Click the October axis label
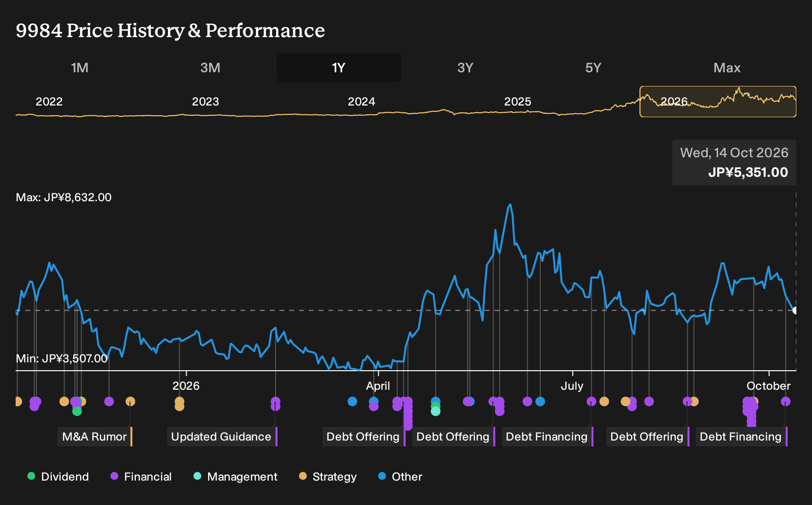This screenshot has width=812, height=505. point(769,386)
